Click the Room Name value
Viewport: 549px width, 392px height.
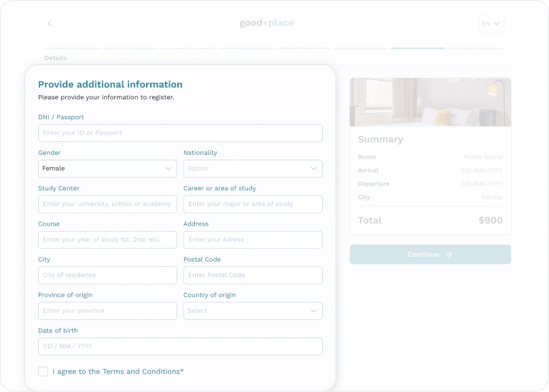tap(483, 157)
